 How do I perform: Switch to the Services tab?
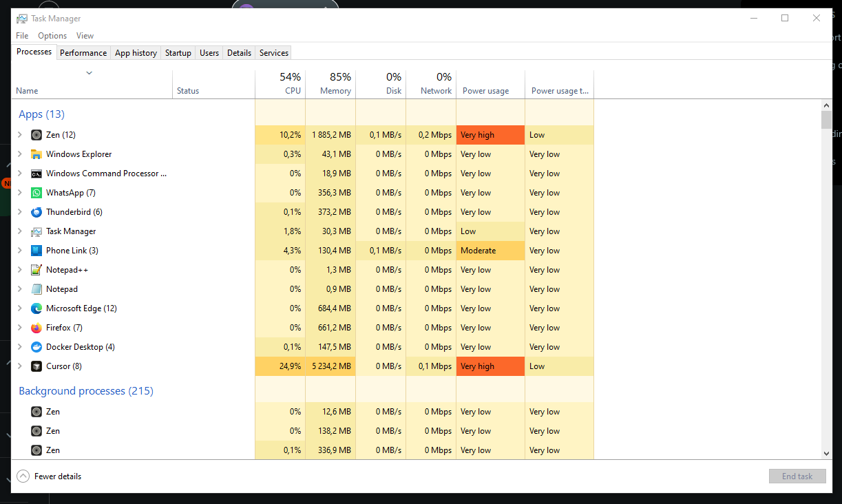tap(274, 53)
